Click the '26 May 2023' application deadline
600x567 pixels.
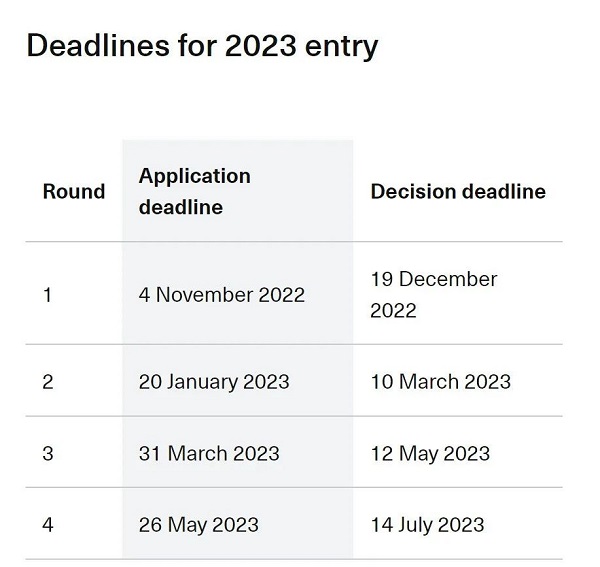199,524
